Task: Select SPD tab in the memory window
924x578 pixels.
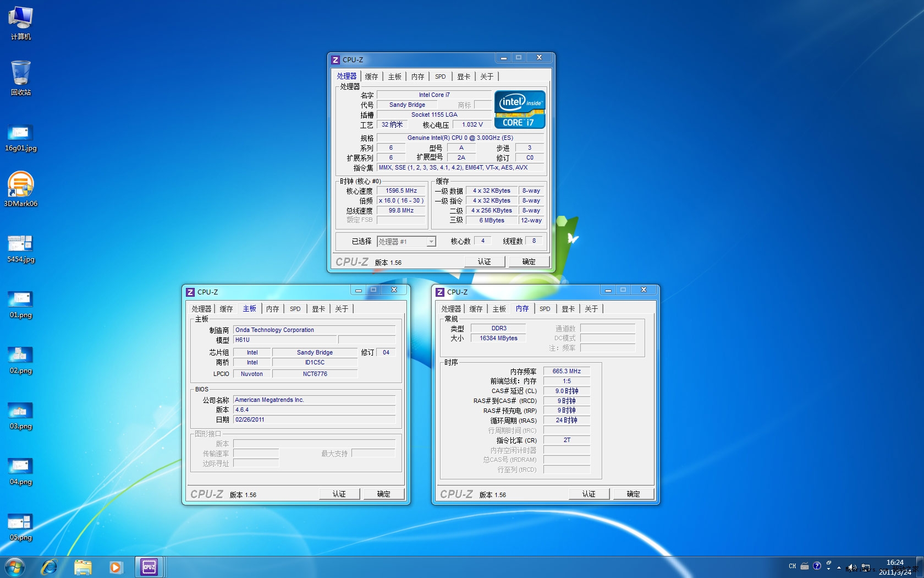Action: (x=544, y=309)
